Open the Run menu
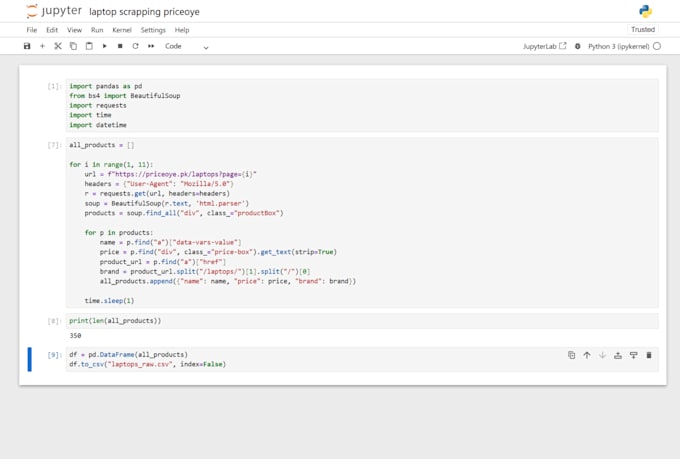 click(x=97, y=30)
